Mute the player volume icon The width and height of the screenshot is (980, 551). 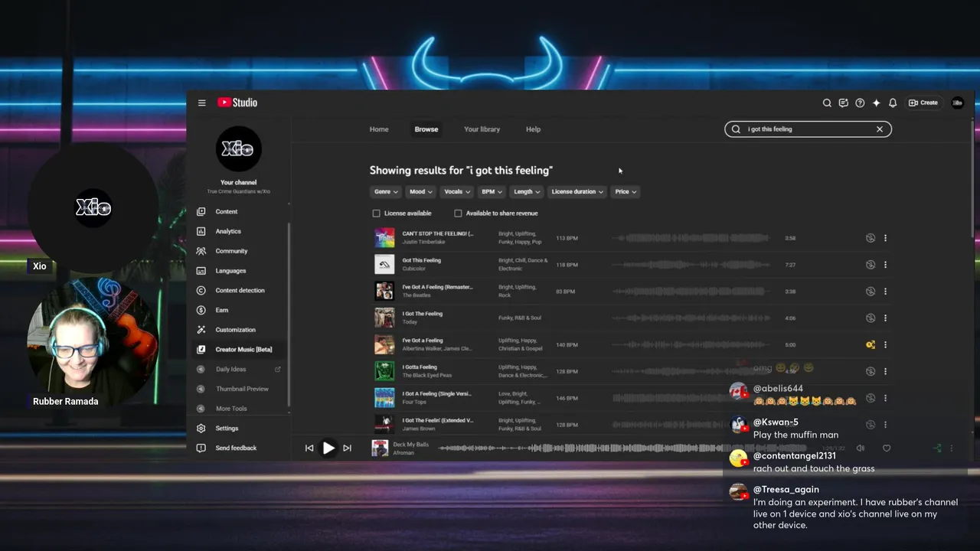(861, 448)
